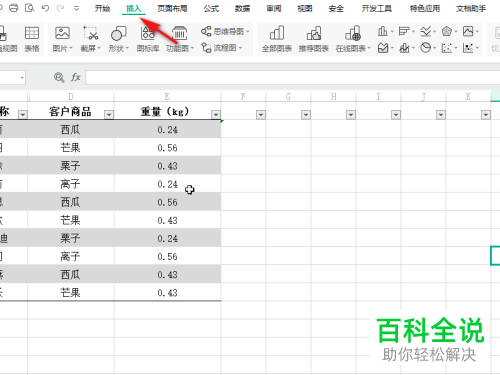500x375 pixels.
Task: Select the 0.56 cell in 西瓜 row
Action: [167, 202]
